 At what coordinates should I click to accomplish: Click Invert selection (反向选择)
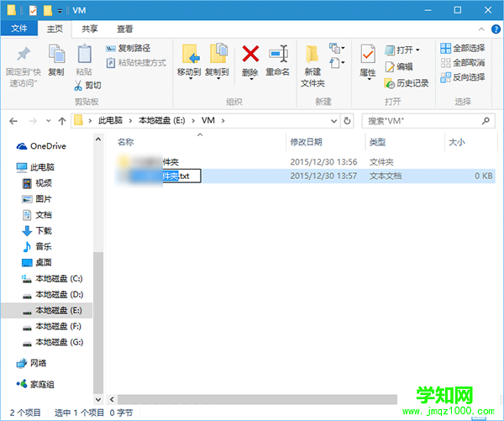463,77
